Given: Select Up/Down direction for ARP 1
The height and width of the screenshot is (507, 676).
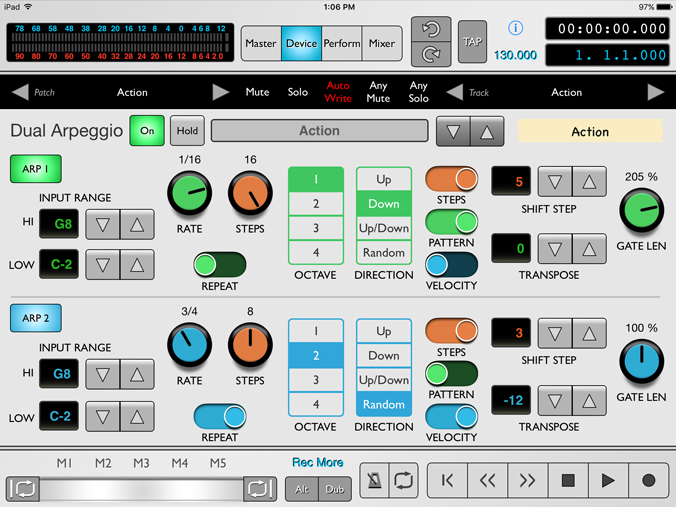Looking at the screenshot, I should coord(384,228).
